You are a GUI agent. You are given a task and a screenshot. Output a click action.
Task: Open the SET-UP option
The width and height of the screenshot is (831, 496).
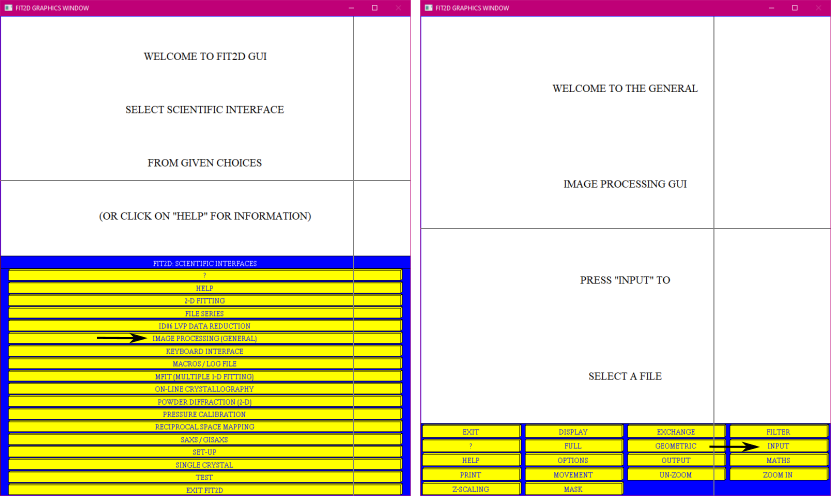(x=205, y=452)
